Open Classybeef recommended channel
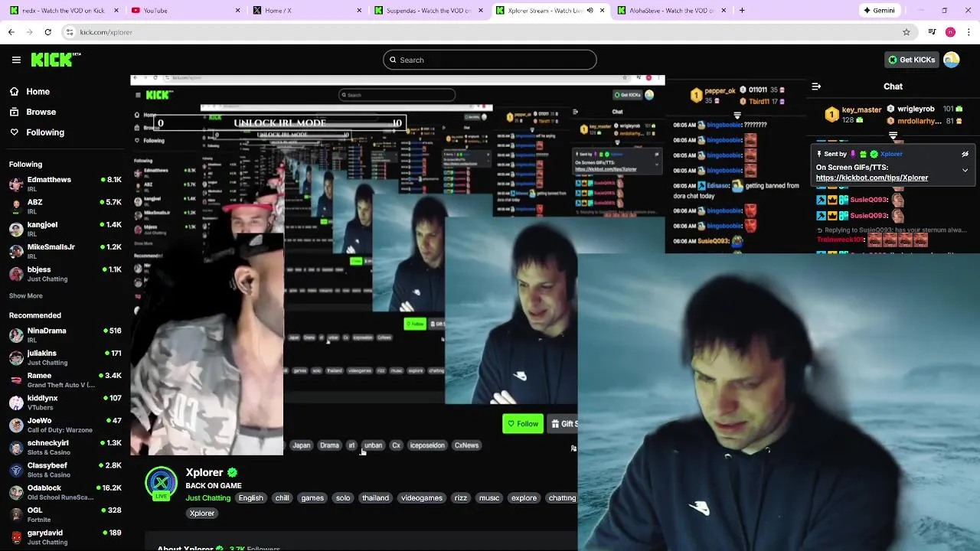Image resolution: width=980 pixels, height=551 pixels. 65,470
